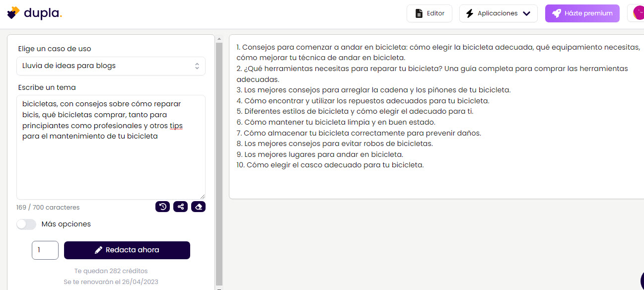Toggle the Más opciones switch
644x290 pixels.
[x=26, y=224]
